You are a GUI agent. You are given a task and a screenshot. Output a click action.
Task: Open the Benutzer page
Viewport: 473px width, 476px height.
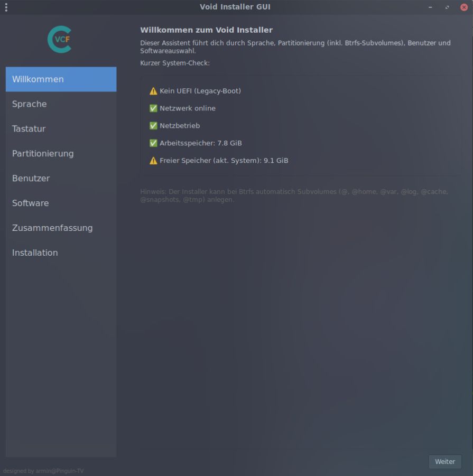(61, 179)
